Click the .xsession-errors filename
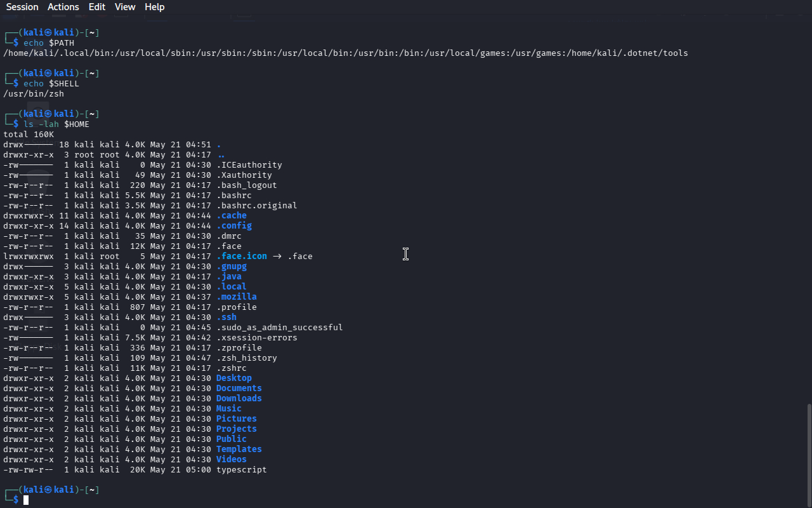This screenshot has width=812, height=508. click(257, 338)
